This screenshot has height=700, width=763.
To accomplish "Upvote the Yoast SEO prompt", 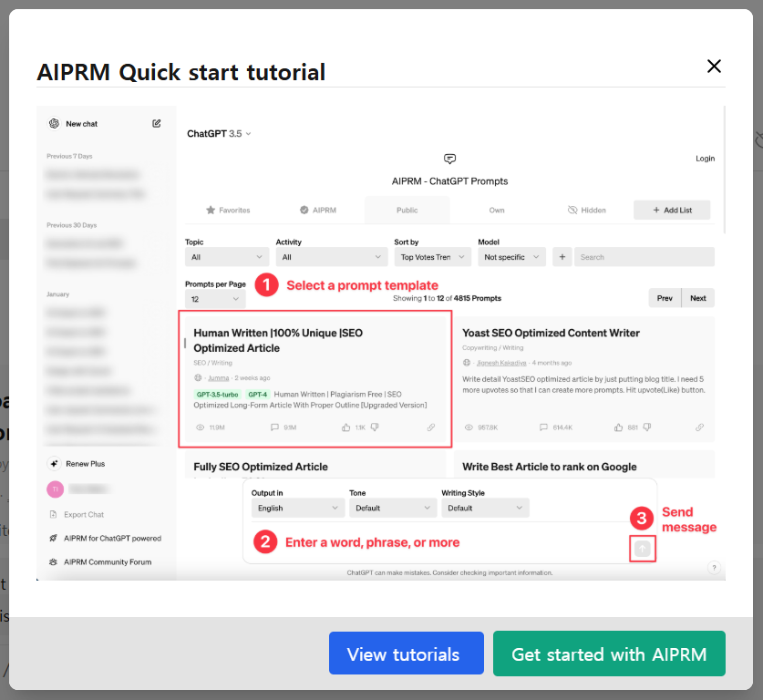I will pyautogui.click(x=618, y=427).
